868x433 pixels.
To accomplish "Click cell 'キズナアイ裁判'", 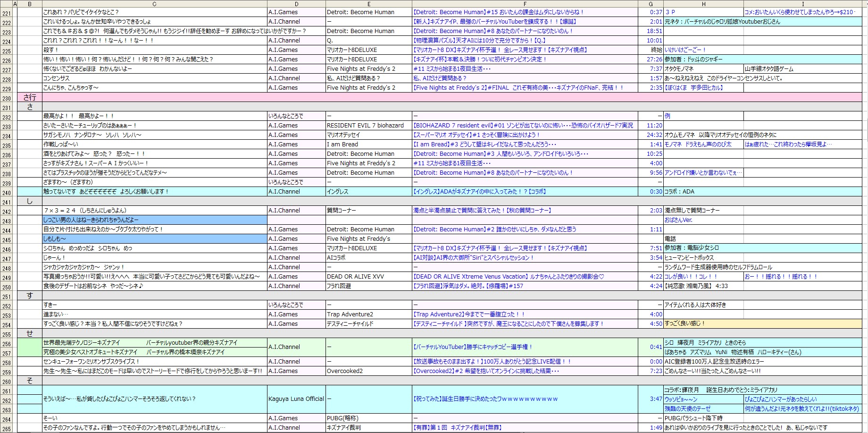I will pyautogui.click(x=369, y=428).
